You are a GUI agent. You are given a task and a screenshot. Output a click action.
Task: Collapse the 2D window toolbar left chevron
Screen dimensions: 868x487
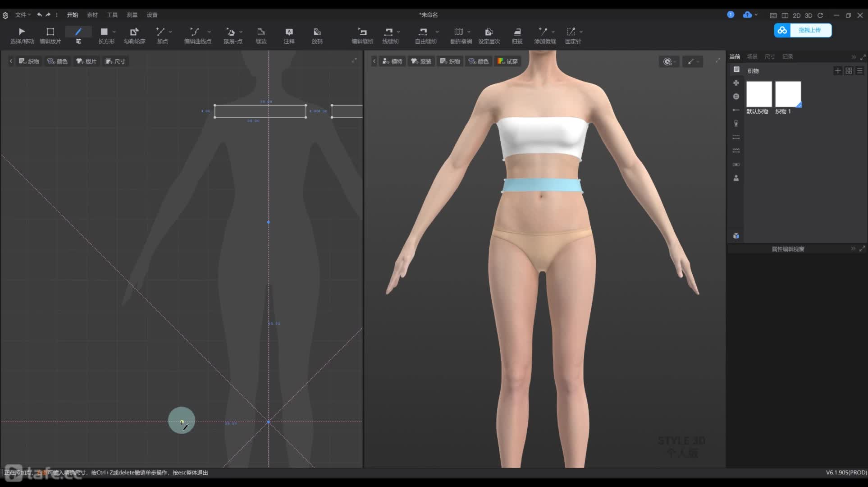coord(11,61)
